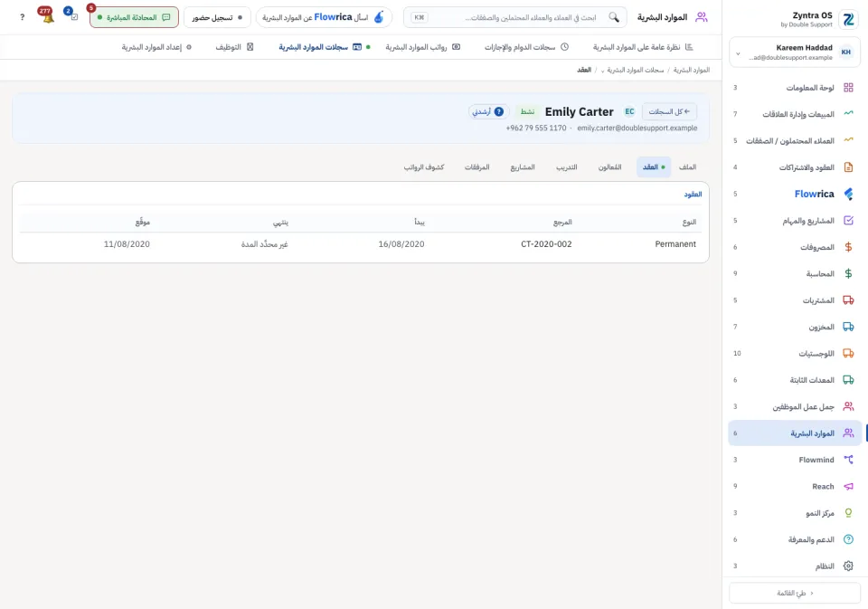This screenshot has height=609, width=868.
Task: Open المعدات الثابتة icon in sidebar
Action: (848, 380)
